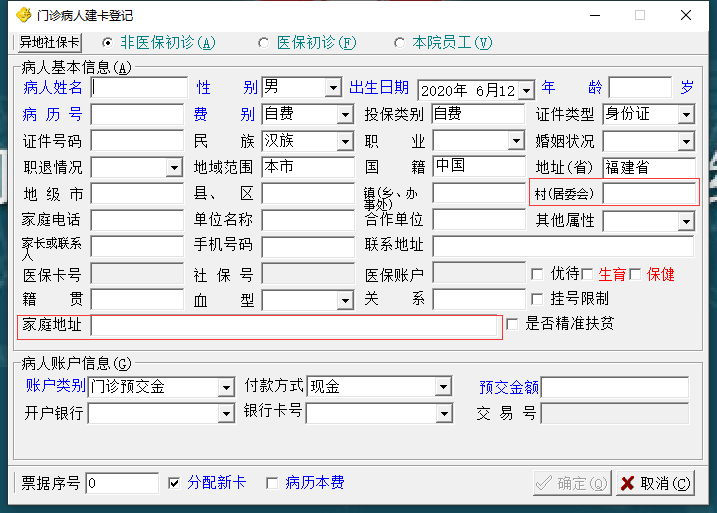Click the 家庭电话 input field
The height and width of the screenshot is (513, 717).
(x=137, y=220)
